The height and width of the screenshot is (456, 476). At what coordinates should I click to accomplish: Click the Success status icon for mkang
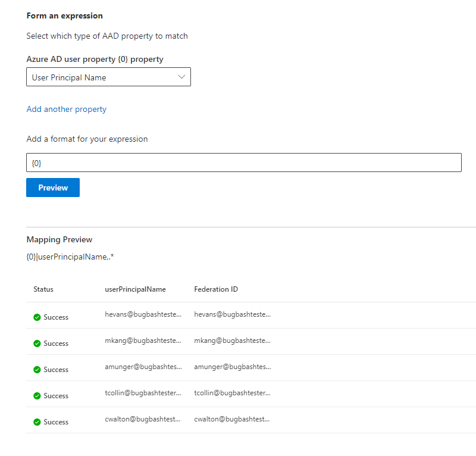(x=36, y=343)
